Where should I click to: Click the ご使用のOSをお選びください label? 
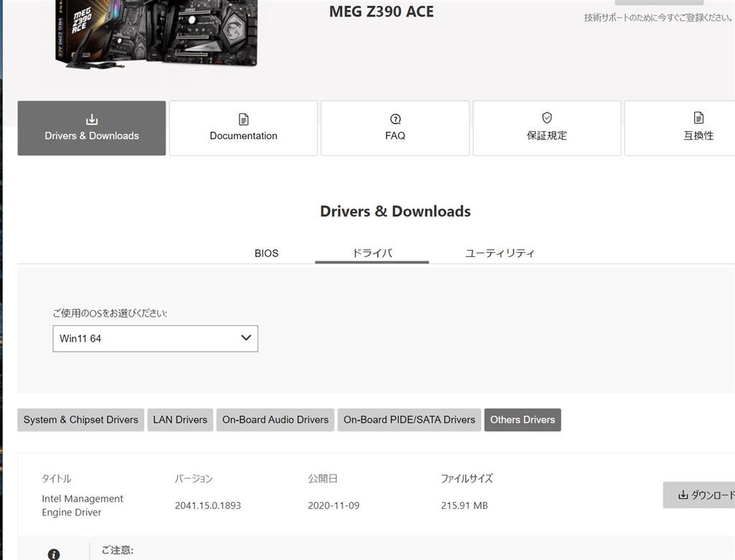tap(110, 313)
